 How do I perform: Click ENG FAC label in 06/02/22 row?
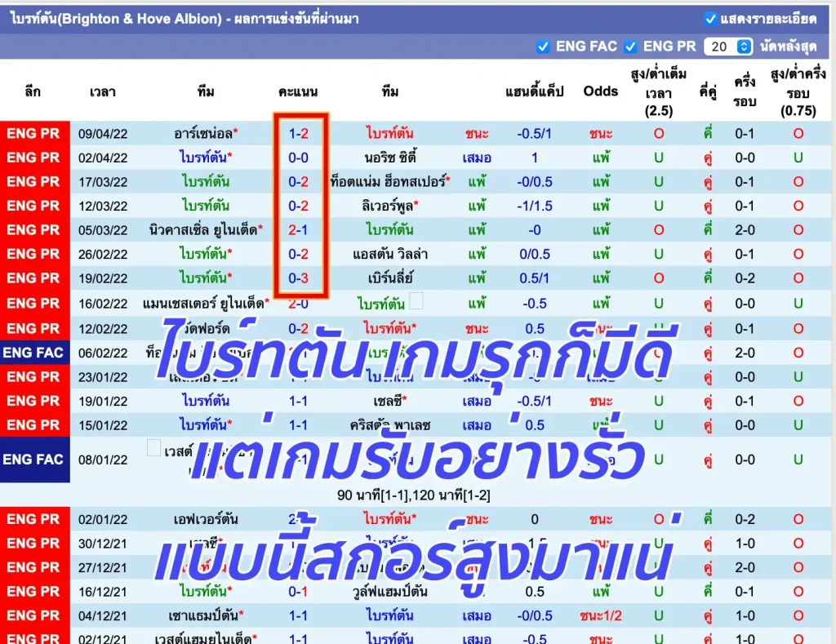coord(34,353)
